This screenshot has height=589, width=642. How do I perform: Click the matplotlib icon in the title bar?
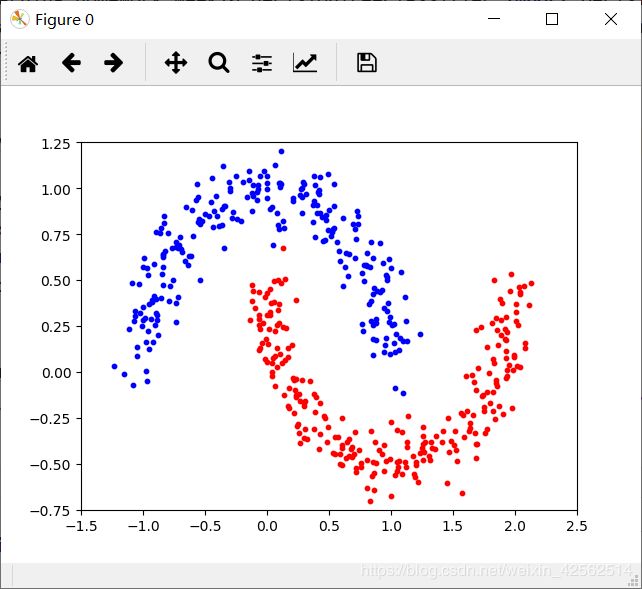click(x=19, y=19)
